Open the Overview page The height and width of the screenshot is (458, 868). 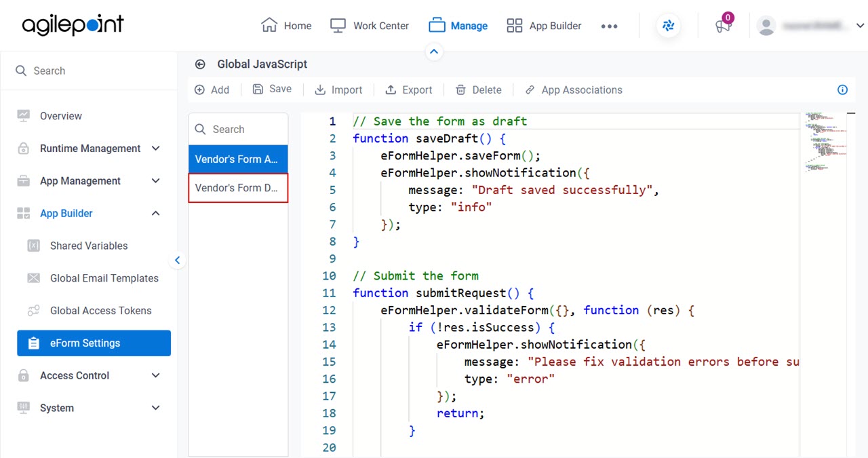click(x=60, y=116)
